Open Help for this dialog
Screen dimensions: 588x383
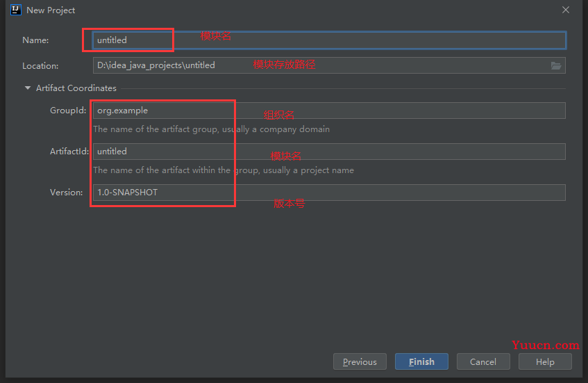pos(545,361)
